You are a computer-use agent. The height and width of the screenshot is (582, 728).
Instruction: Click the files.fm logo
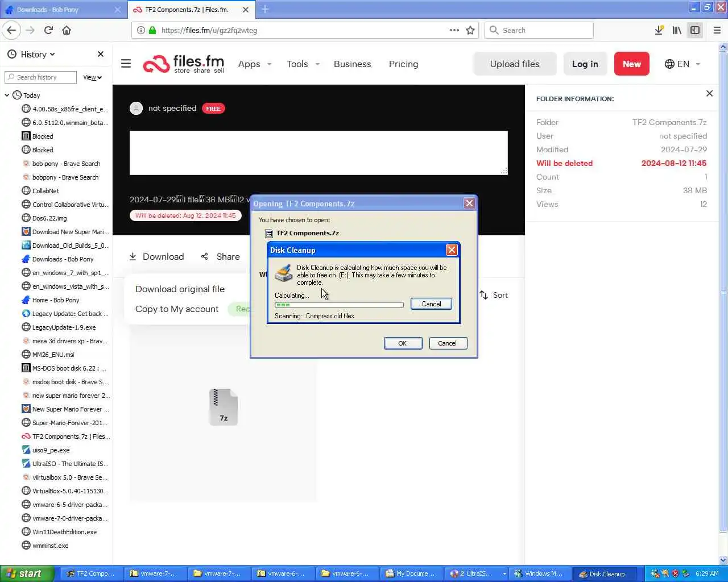[184, 64]
